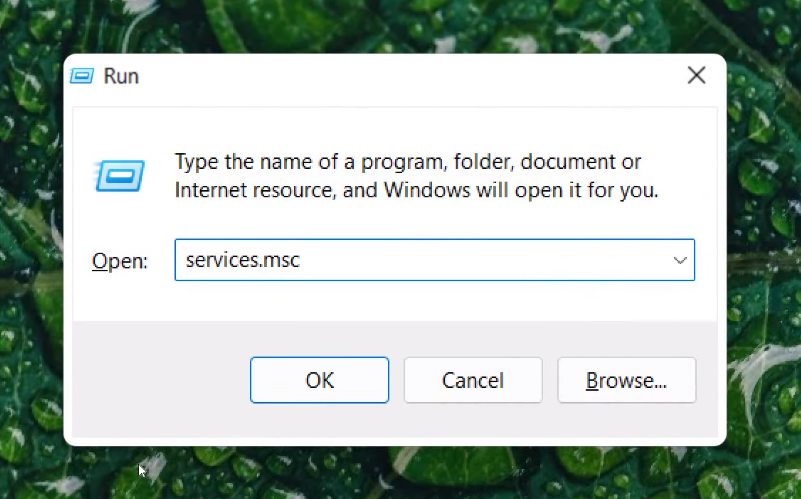
Task: Expand the Open command history dropdown
Action: pos(680,260)
